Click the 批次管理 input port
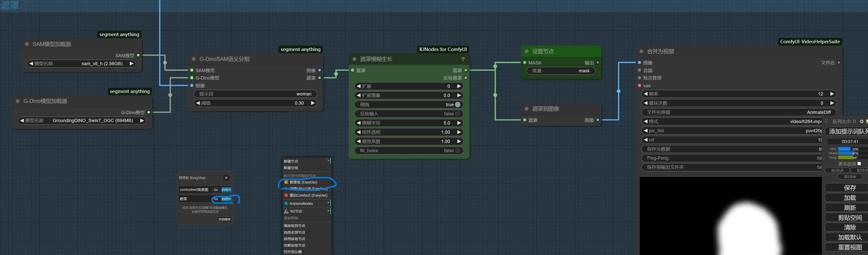 [640, 78]
